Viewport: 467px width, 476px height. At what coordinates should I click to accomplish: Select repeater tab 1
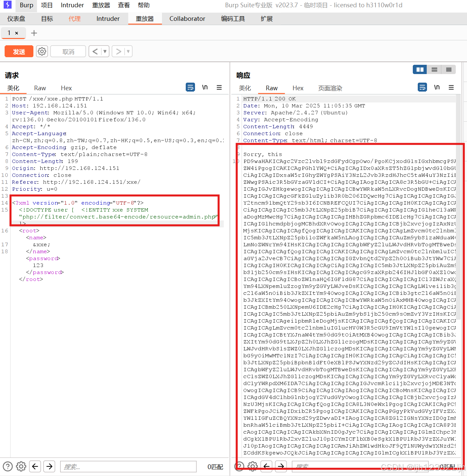pyautogui.click(x=9, y=33)
